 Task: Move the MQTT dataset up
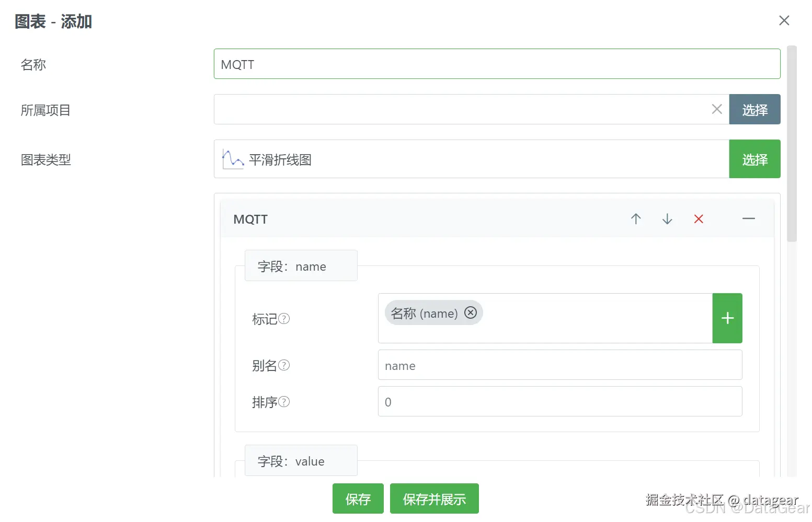click(635, 219)
